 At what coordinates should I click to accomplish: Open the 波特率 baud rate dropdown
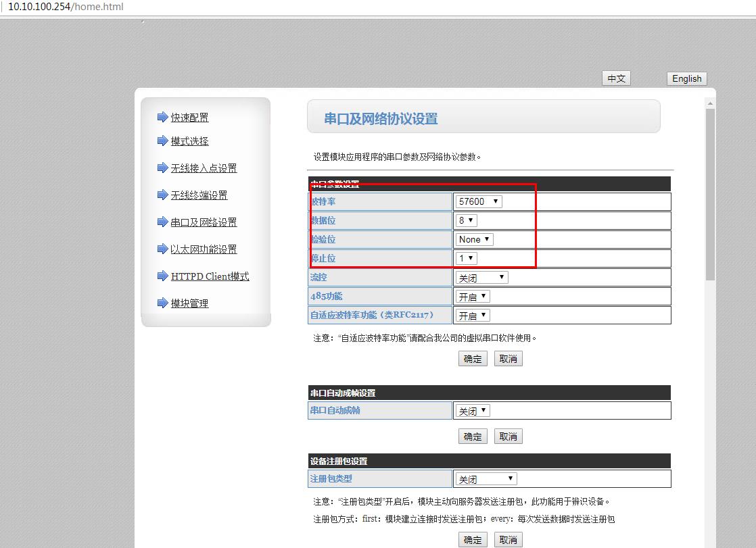479,201
